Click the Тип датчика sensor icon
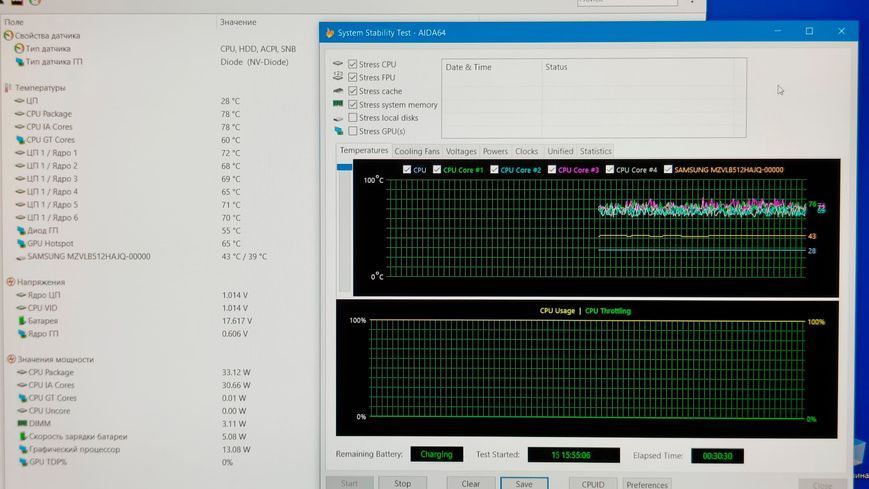The height and width of the screenshot is (489, 869). coord(19,49)
